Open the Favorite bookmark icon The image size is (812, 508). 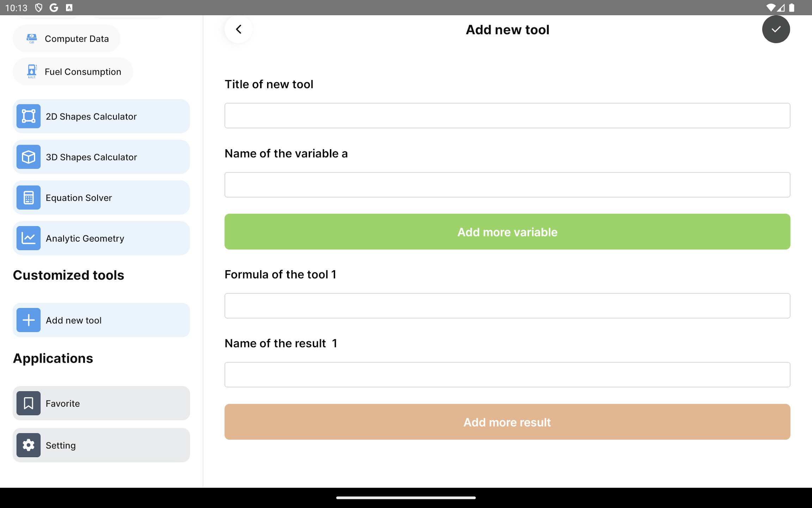pyautogui.click(x=29, y=403)
